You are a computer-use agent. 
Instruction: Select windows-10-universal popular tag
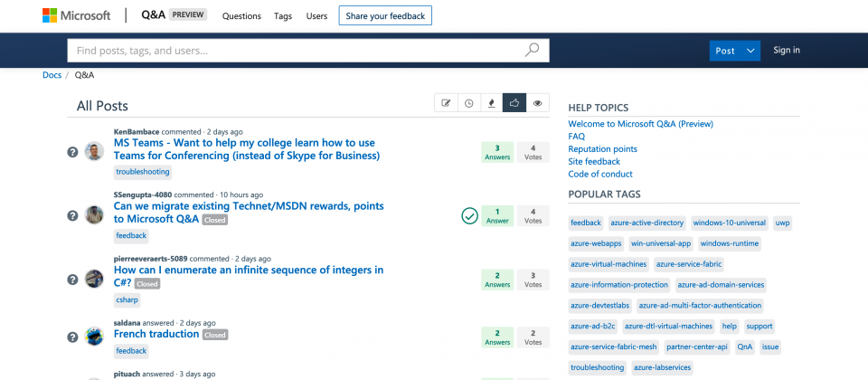730,223
